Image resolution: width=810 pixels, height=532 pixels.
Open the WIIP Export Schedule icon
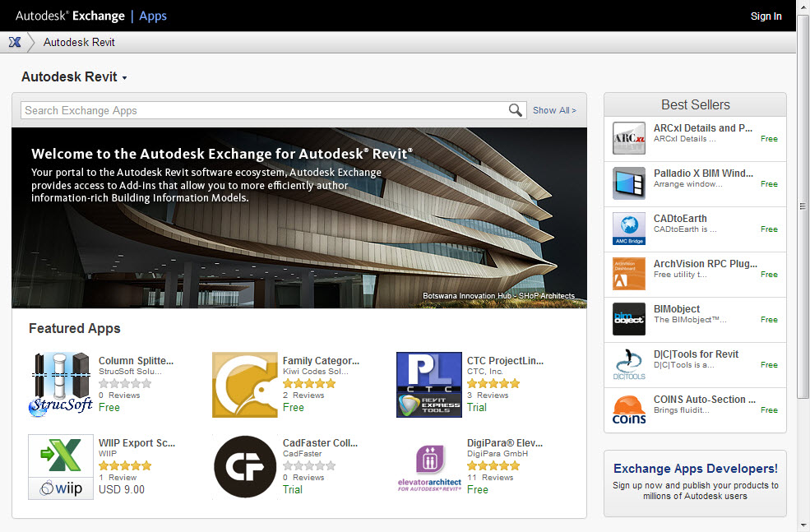click(61, 467)
